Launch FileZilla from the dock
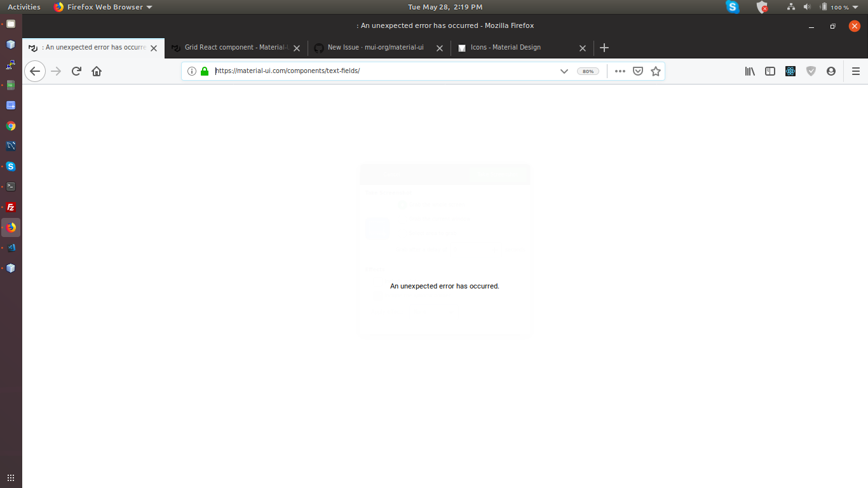Image resolution: width=868 pixels, height=488 pixels. (x=10, y=207)
